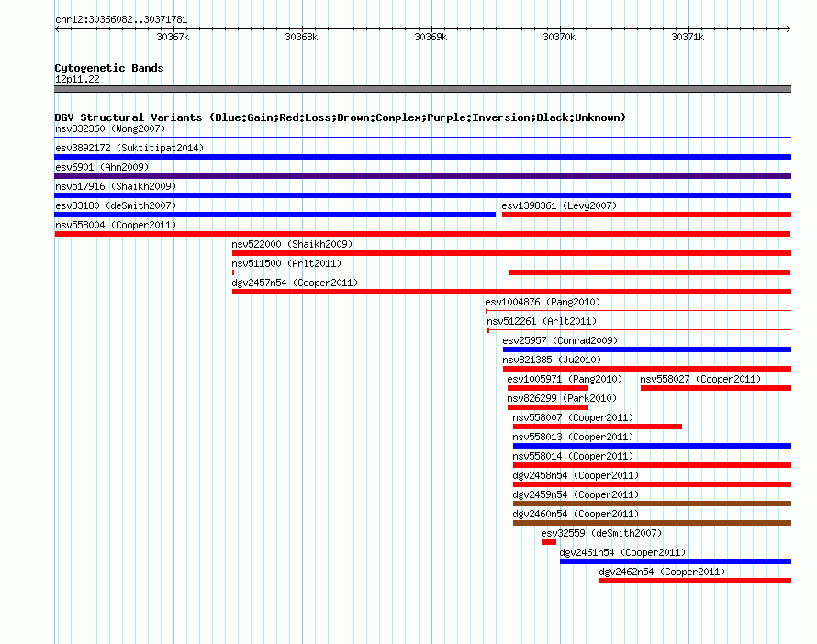Screen dimensions: 817x644
Task: Click the DGV Structural Variants track title
Action: [341, 117]
